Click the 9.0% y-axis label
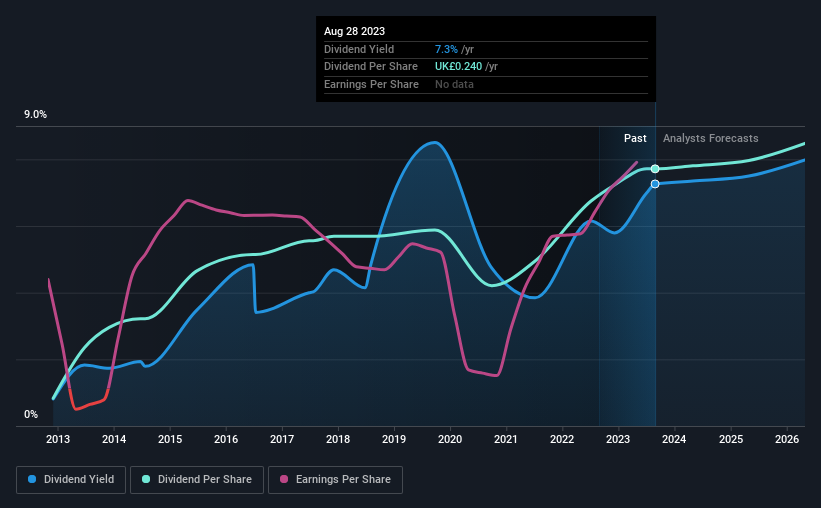Viewport: 821px width, 508px height. coord(35,114)
